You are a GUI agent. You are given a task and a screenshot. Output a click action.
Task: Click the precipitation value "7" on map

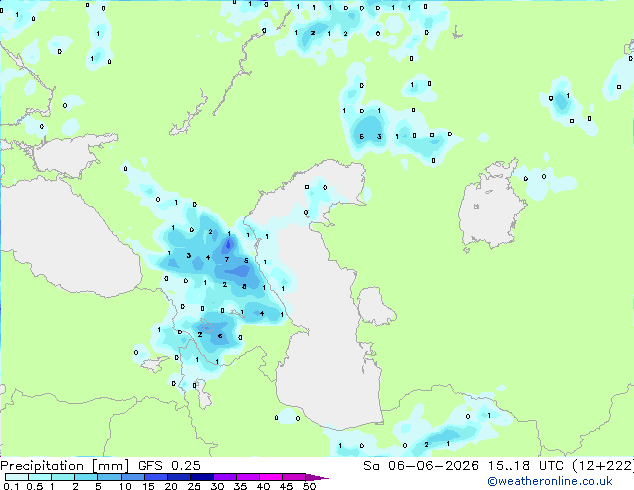227,260
